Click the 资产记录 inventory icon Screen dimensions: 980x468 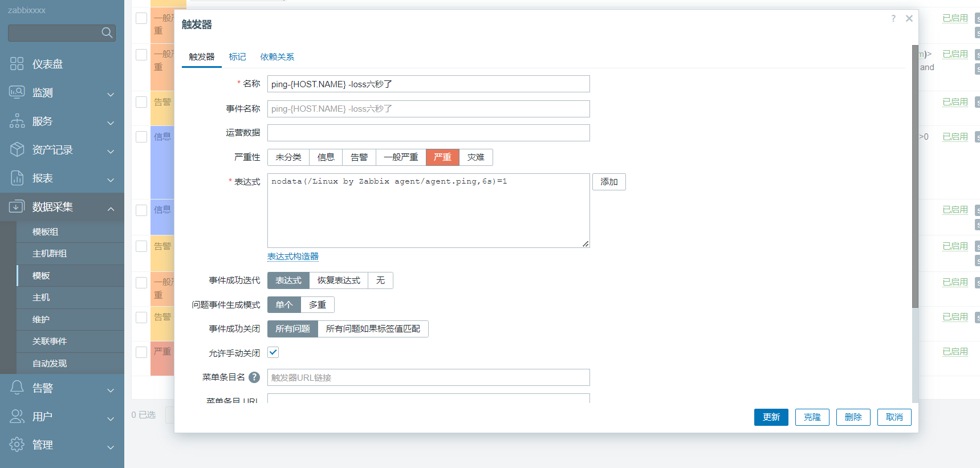coord(17,149)
